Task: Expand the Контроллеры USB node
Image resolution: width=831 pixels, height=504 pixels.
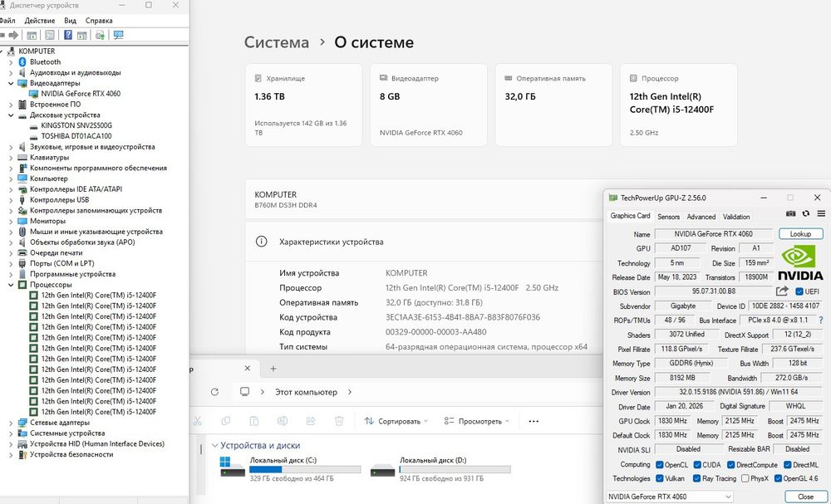Action: pos(11,199)
